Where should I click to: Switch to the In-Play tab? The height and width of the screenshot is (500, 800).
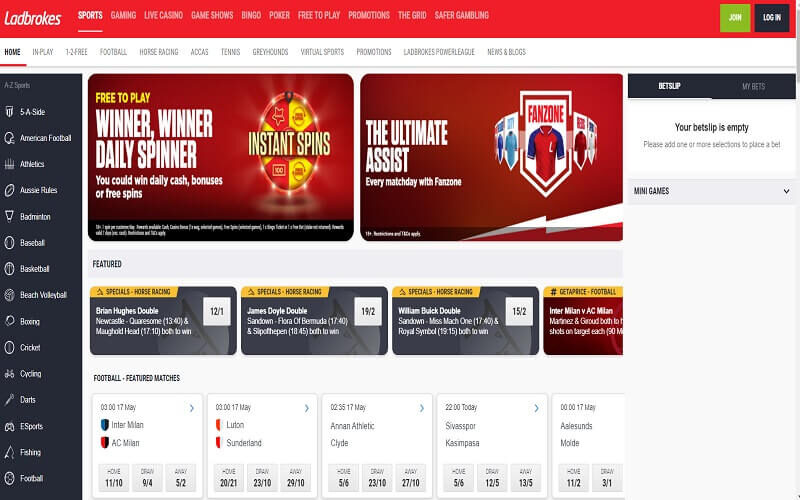43,52
